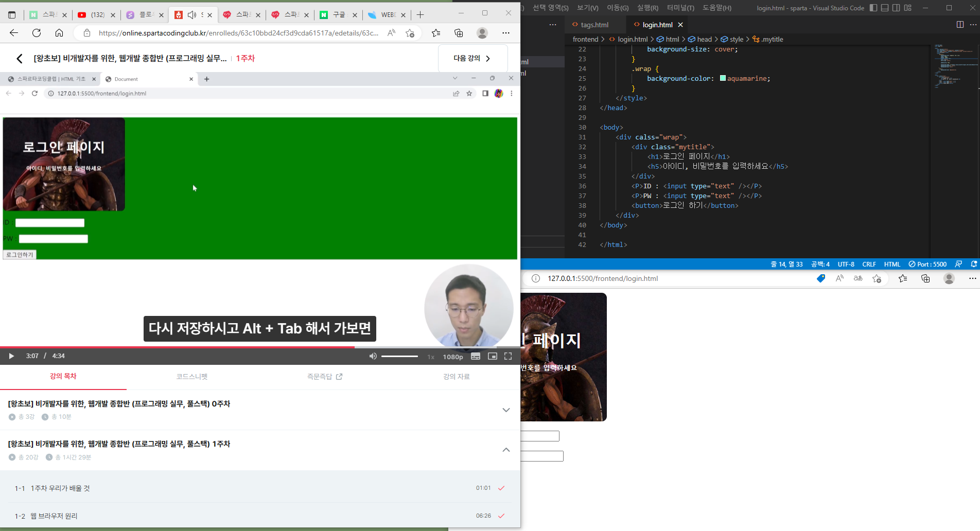The height and width of the screenshot is (531, 980).
Task: Customize VS Code layout icon
Action: 908,8
